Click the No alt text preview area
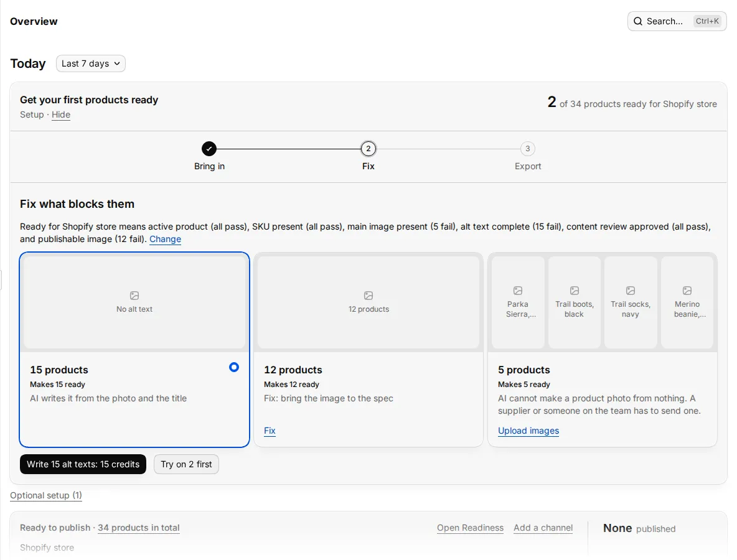 click(134, 302)
